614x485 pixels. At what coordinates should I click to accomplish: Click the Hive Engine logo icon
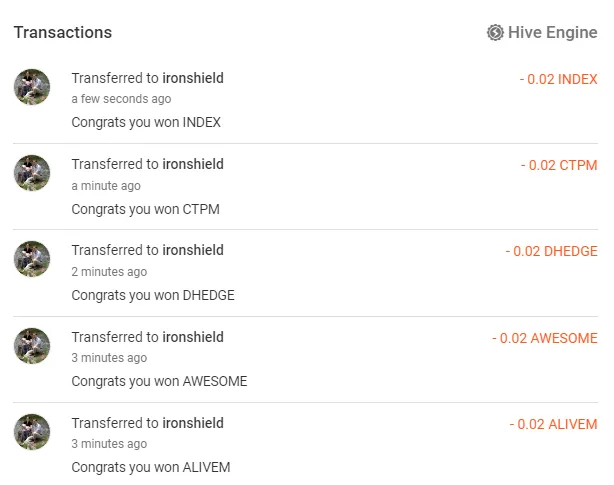point(495,33)
